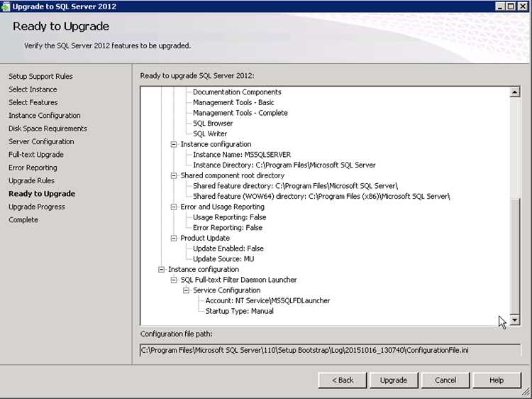The height and width of the screenshot is (399, 532).
Task: Minimize the setup window
Action: (x=500, y=6)
